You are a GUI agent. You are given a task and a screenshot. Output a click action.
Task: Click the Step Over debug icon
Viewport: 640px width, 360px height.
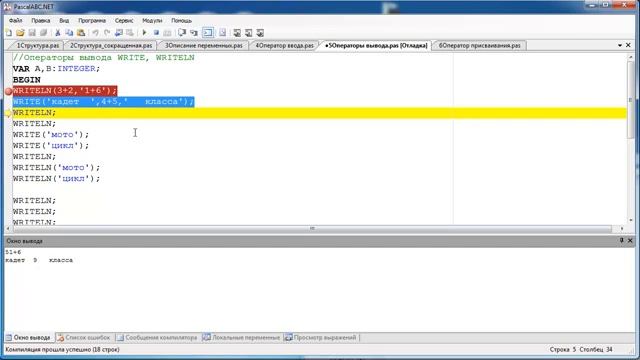point(182,33)
